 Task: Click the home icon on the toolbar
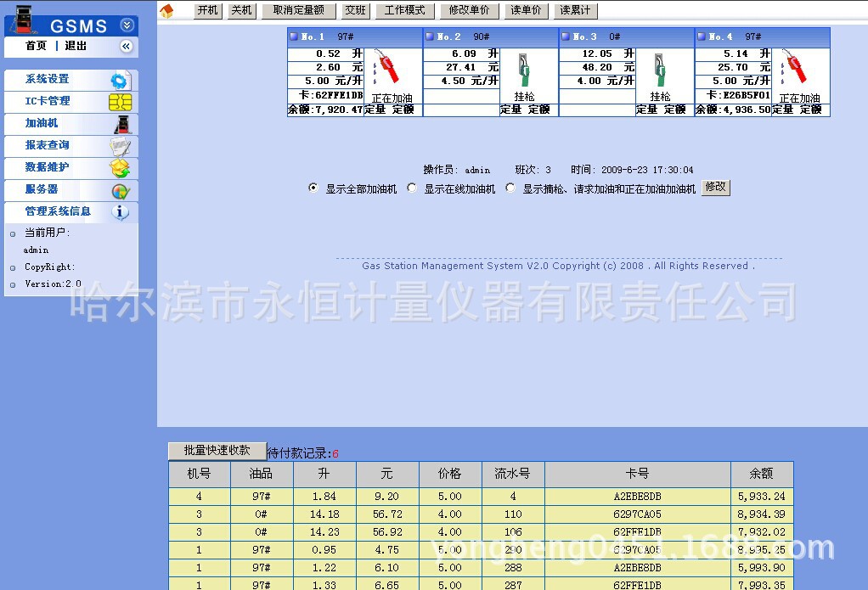click(x=166, y=10)
